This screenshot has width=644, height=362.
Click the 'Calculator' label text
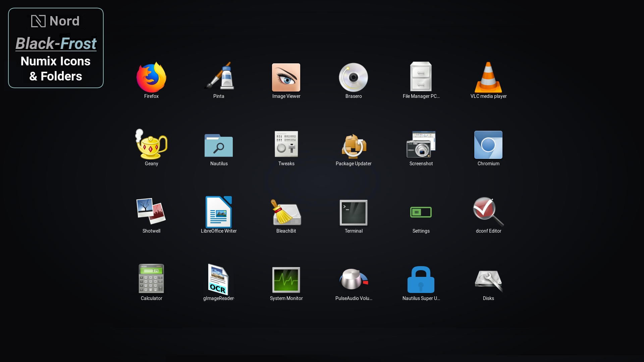click(151, 298)
